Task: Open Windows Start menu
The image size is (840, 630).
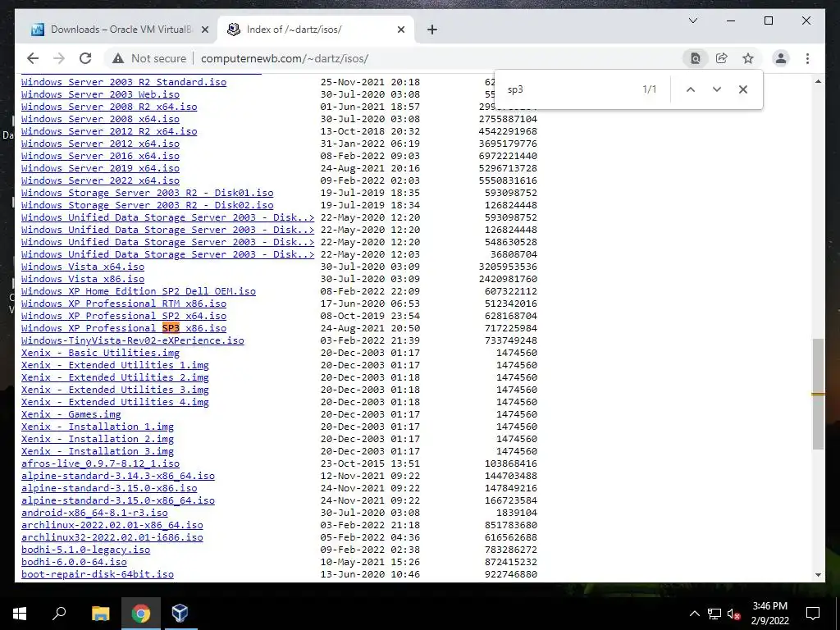Action: pyautogui.click(x=20, y=614)
